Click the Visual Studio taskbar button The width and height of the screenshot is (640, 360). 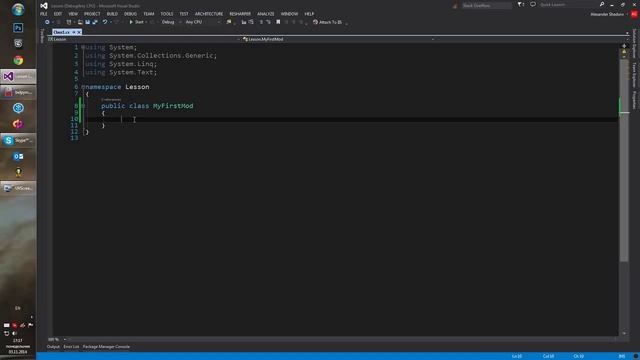(x=18, y=76)
